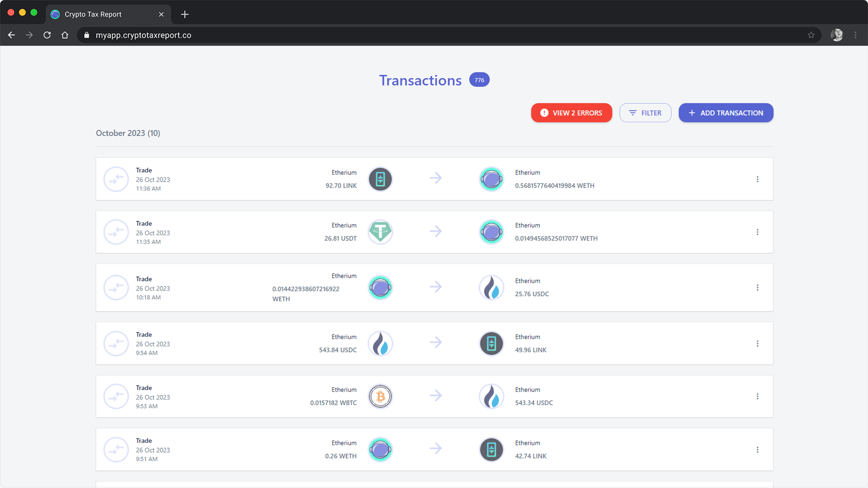This screenshot has width=868, height=488.
Task: Click the 0.014422938607216922 WETH amount
Action: pyautogui.click(x=306, y=294)
